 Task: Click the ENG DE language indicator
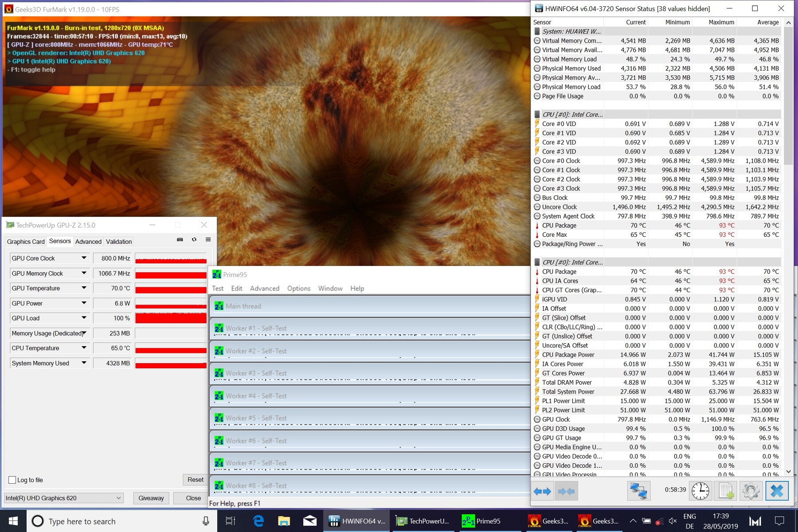(x=690, y=521)
